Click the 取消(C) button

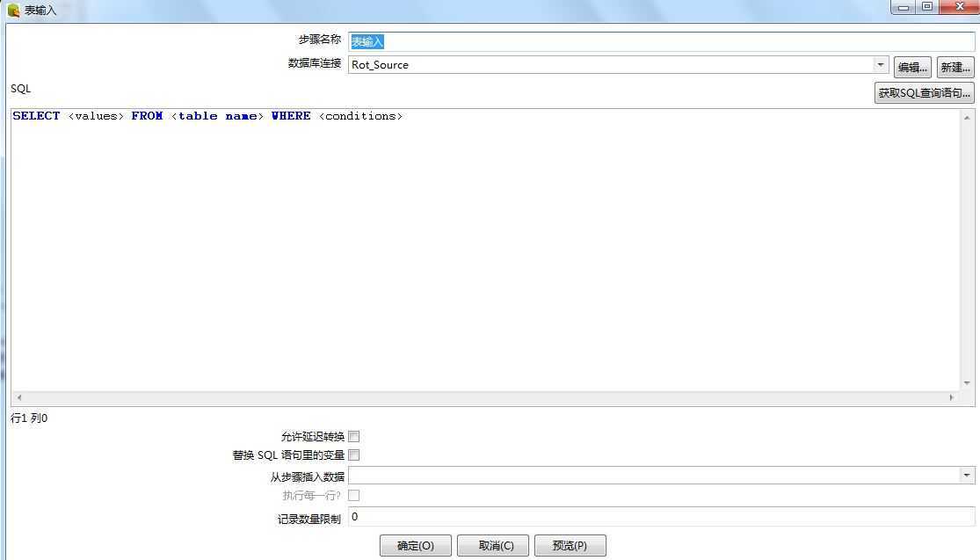coord(493,546)
